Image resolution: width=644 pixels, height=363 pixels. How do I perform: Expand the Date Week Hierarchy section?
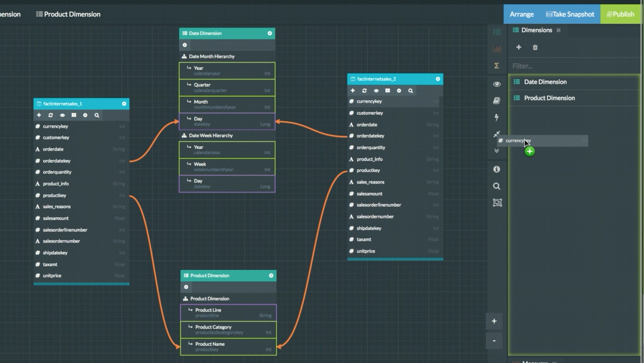pos(211,135)
